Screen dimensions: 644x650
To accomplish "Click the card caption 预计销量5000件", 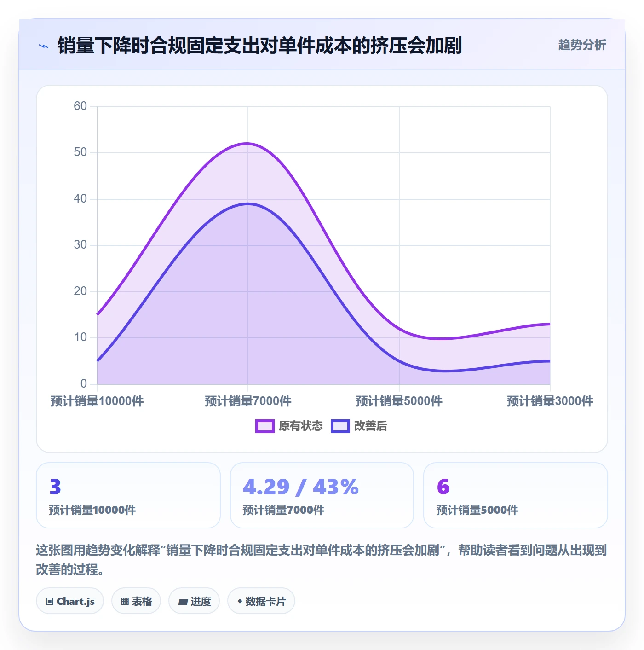I will [477, 510].
